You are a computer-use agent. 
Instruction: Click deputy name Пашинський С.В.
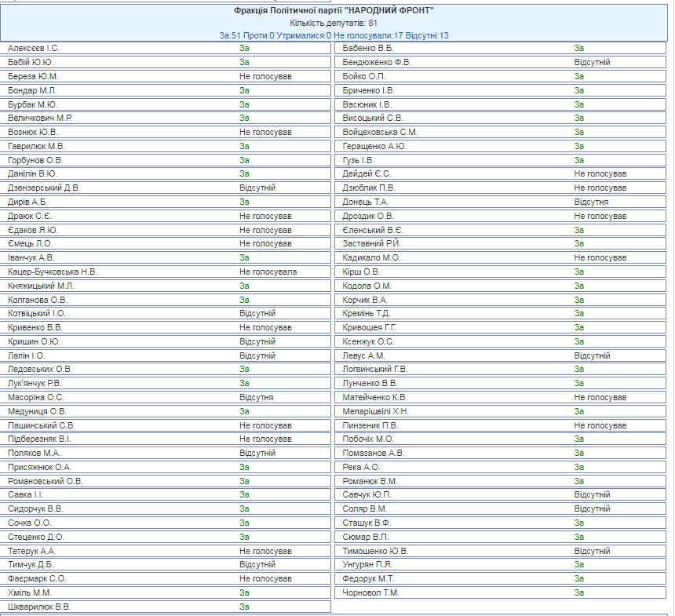click(42, 425)
